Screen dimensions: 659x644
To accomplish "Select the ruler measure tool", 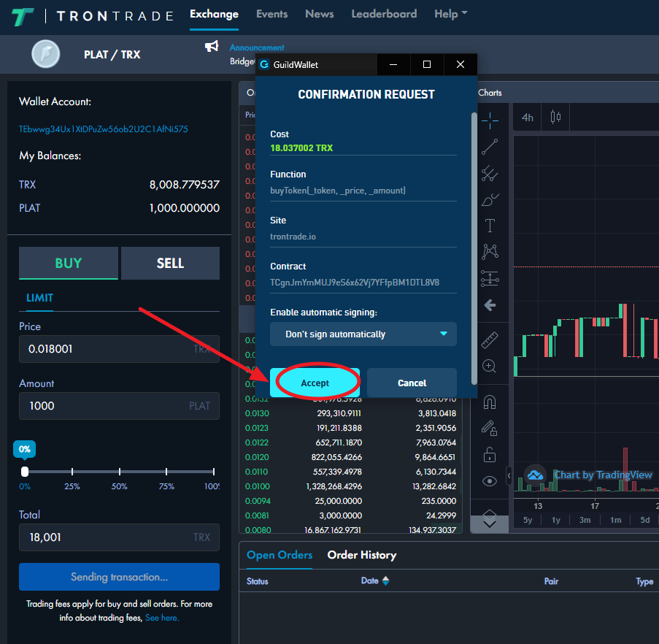I will coord(490,340).
